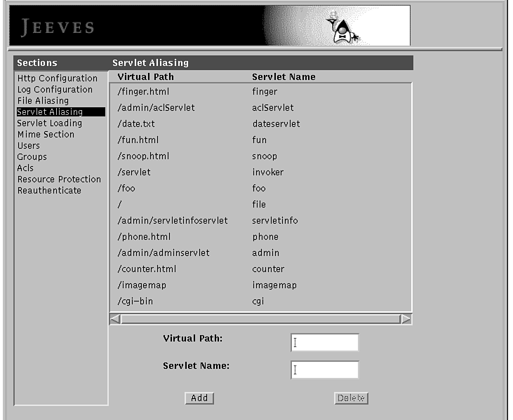Go to the File Aliasing section
Viewport: 513px width, 420px height.
tap(43, 101)
